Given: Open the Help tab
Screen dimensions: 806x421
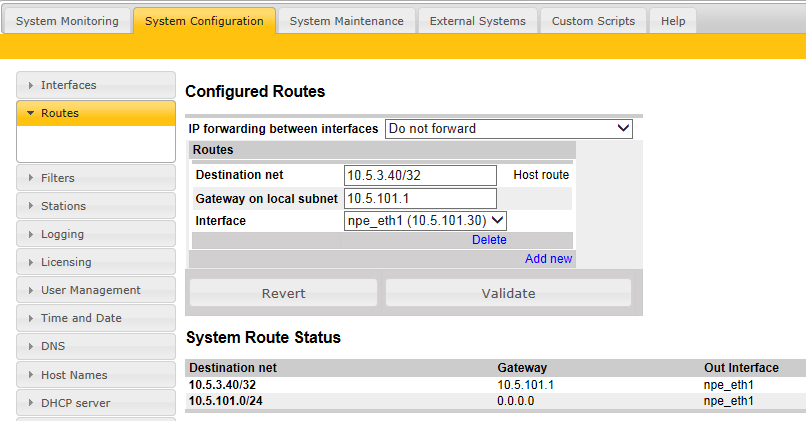Looking at the screenshot, I should coord(673,21).
